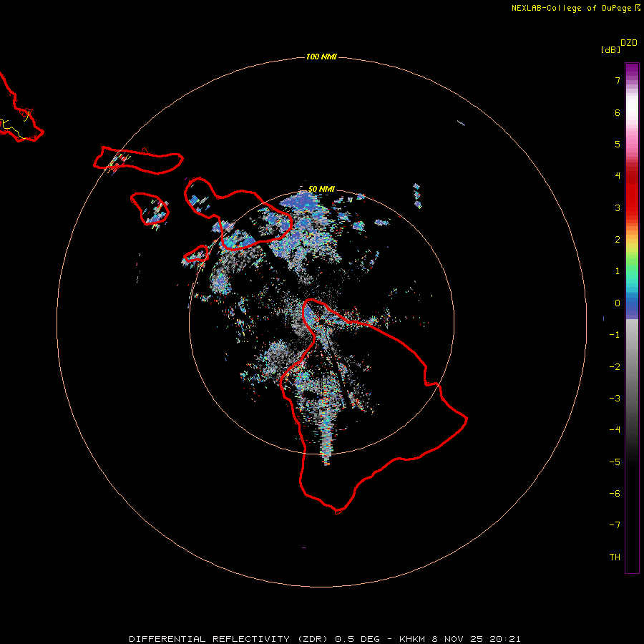Click the -3 dB tick label
This screenshot has width=644, height=644.
tap(615, 399)
